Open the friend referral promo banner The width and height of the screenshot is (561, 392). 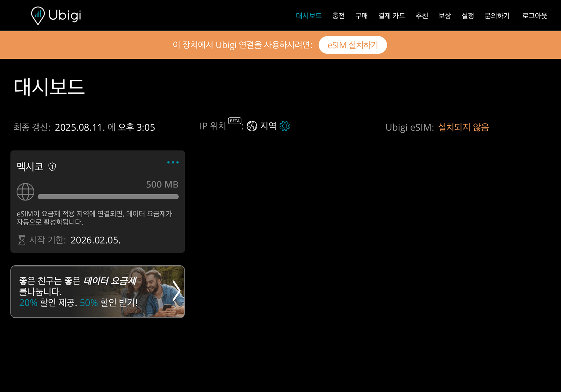tap(97, 292)
